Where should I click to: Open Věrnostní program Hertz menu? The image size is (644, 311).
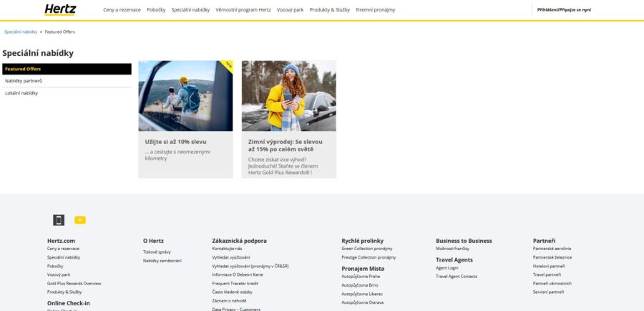coord(243,10)
